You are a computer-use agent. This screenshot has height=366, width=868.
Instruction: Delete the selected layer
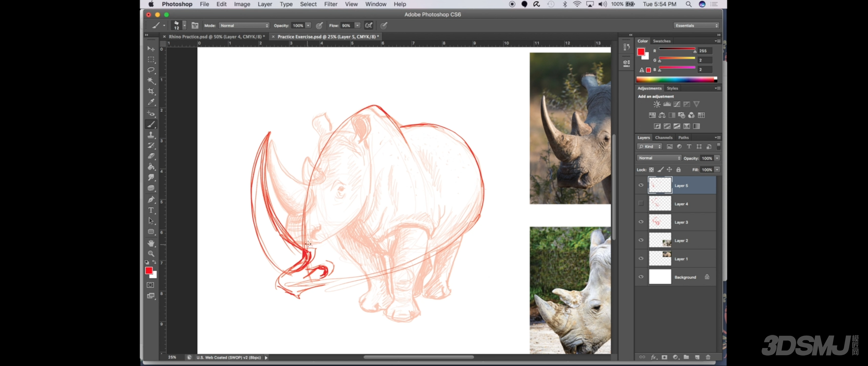coord(708,357)
